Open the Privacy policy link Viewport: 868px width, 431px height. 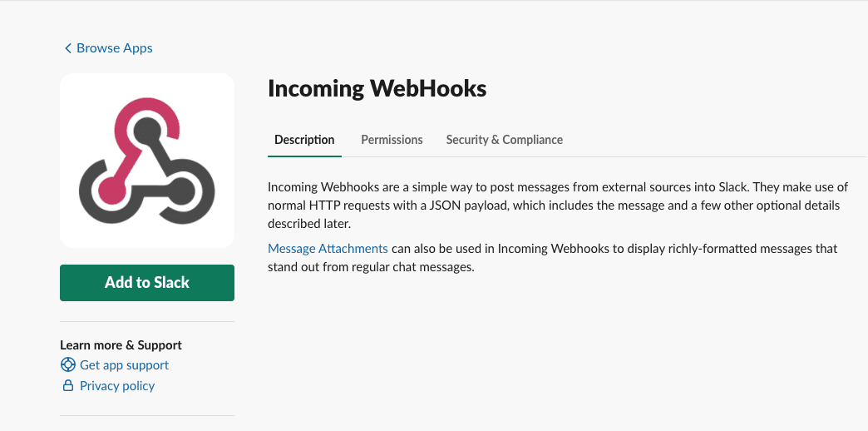click(117, 386)
